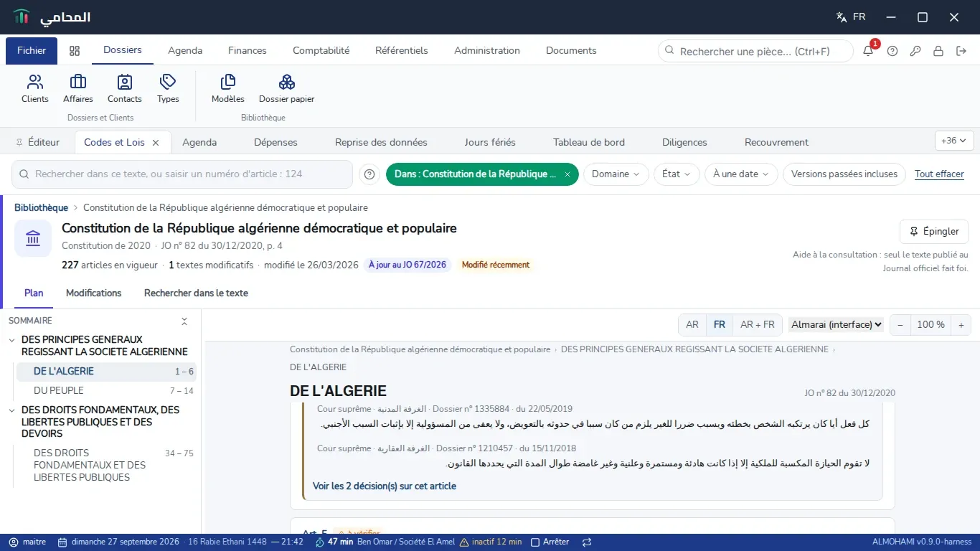This screenshot has height=551, width=980.
Task: Click the inactif 12 min warning
Action: (491, 542)
